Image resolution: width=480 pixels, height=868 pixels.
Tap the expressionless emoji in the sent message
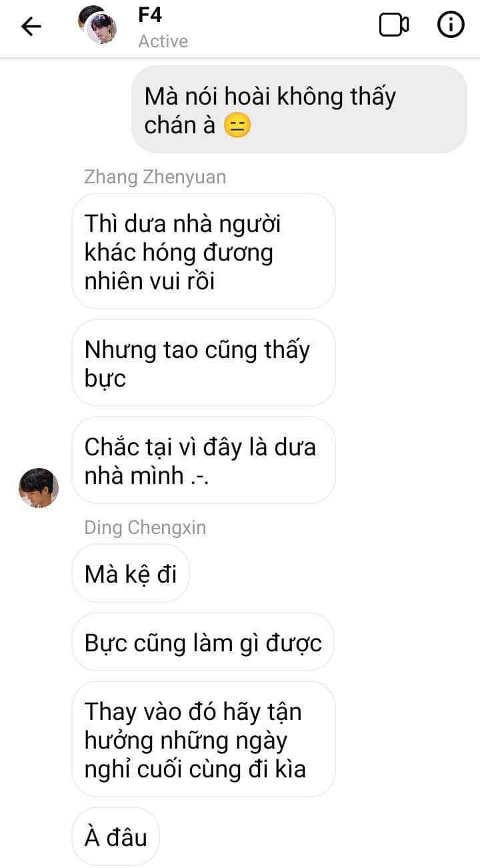(237, 125)
